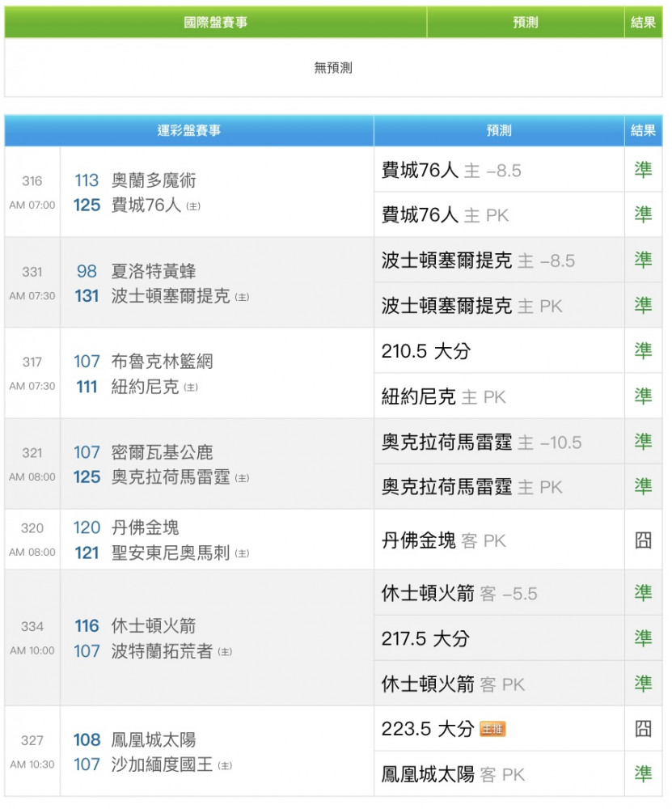This screenshot has height=809, width=672.
Task: Open team 休士頓火箭 in match 334
Action: 154,626
